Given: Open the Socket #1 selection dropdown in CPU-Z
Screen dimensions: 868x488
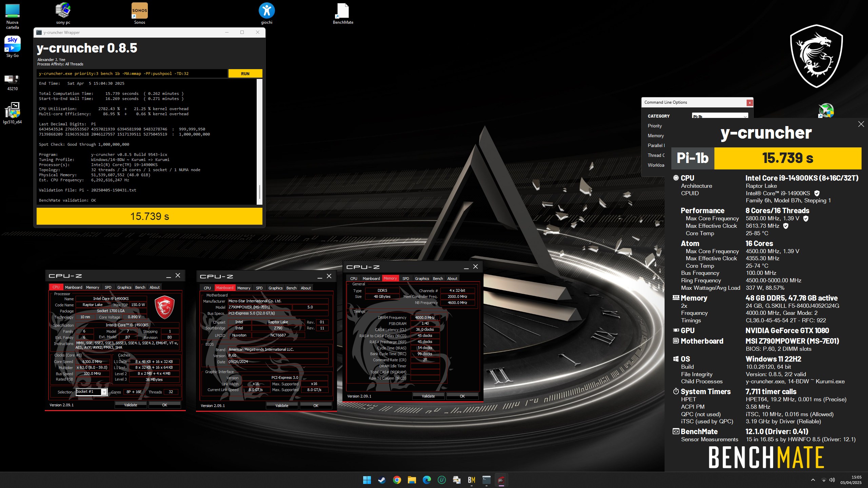Looking at the screenshot, I should 92,392.
